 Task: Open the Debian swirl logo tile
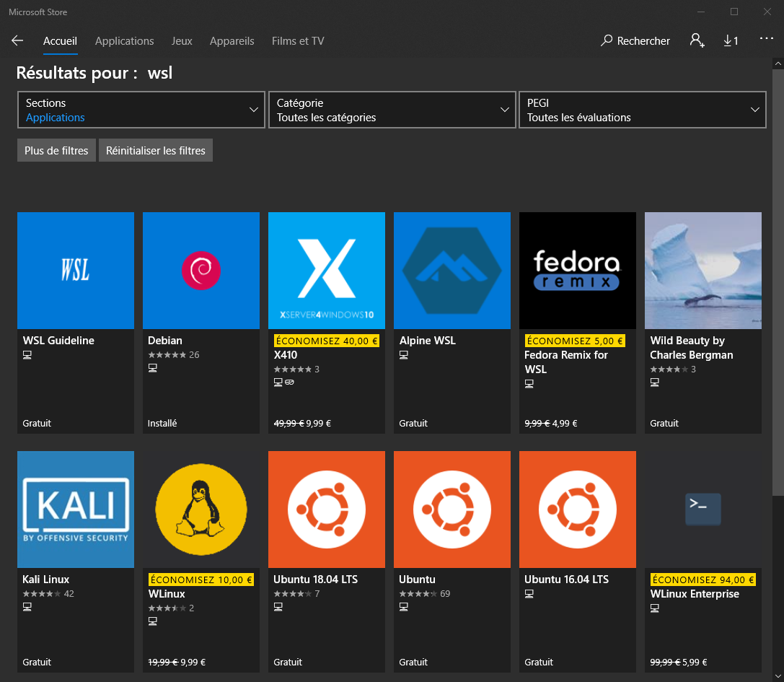click(x=201, y=270)
